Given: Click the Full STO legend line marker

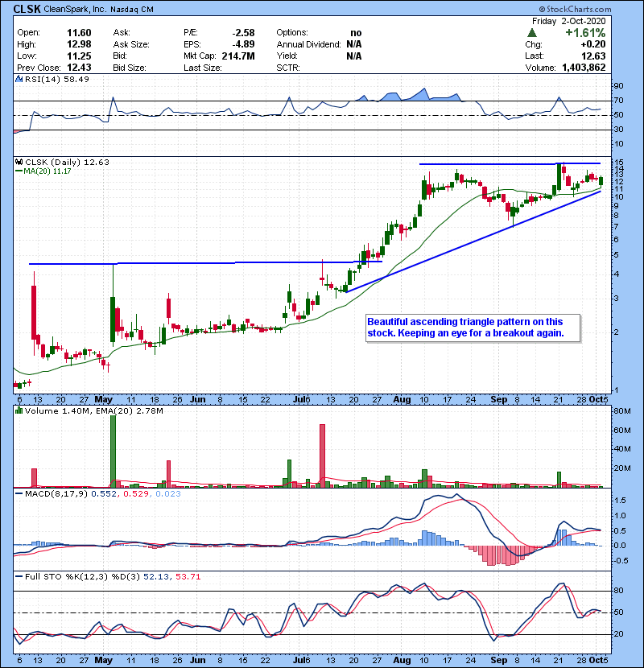Looking at the screenshot, I should tap(19, 577).
